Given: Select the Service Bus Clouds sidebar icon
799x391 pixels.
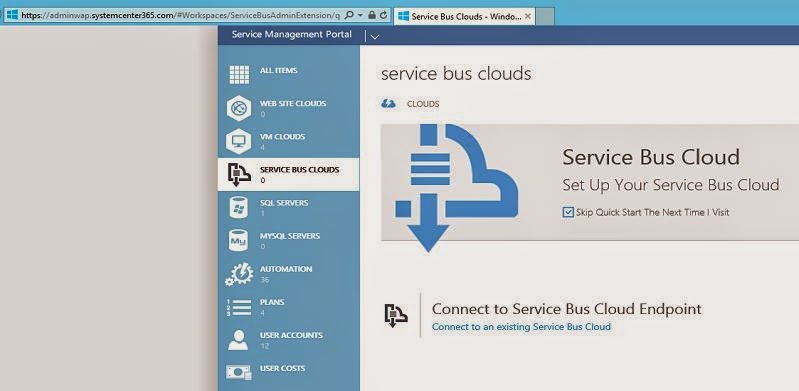Looking at the screenshot, I should click(239, 174).
